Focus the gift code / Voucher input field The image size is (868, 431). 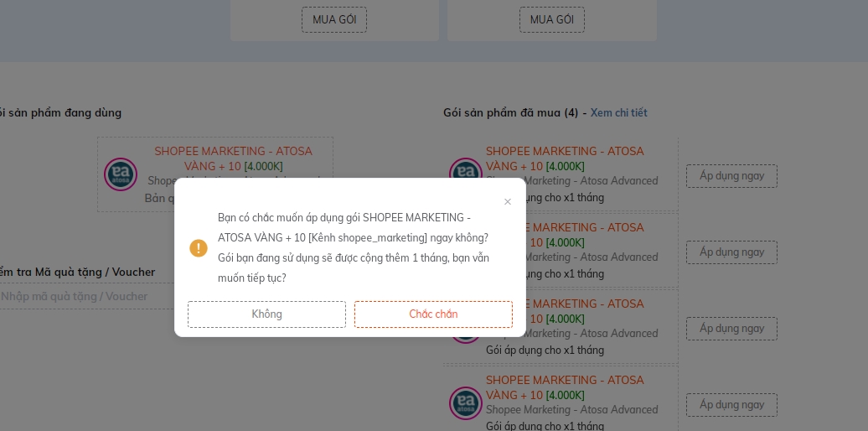pos(84,297)
